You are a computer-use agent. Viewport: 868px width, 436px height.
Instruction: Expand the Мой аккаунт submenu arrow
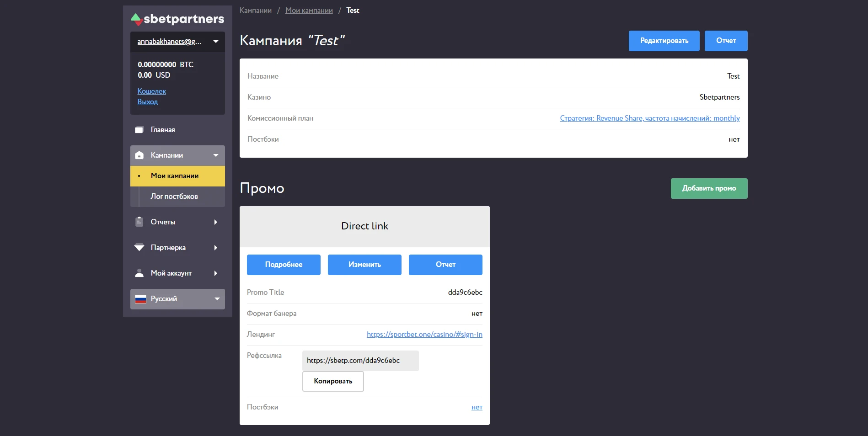(x=216, y=273)
